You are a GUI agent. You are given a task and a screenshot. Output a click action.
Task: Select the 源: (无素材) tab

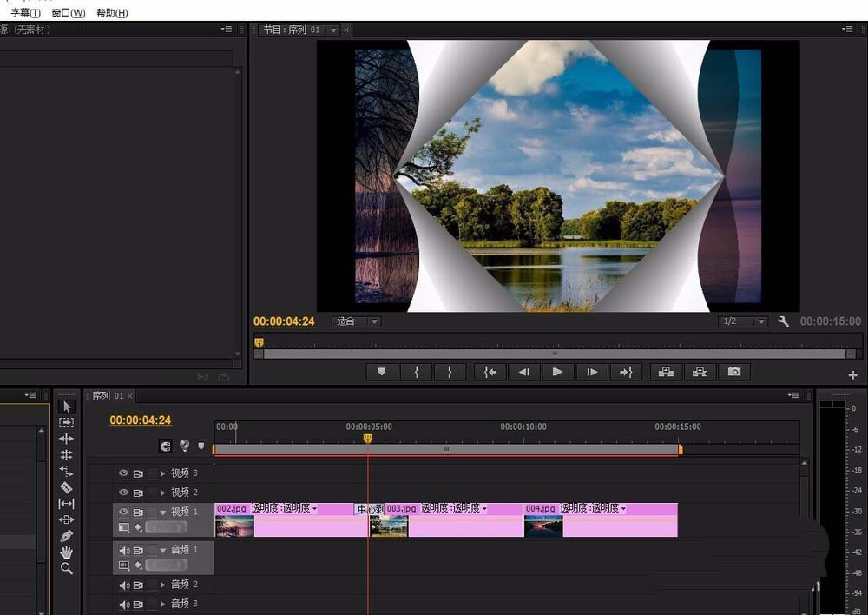tap(24, 30)
